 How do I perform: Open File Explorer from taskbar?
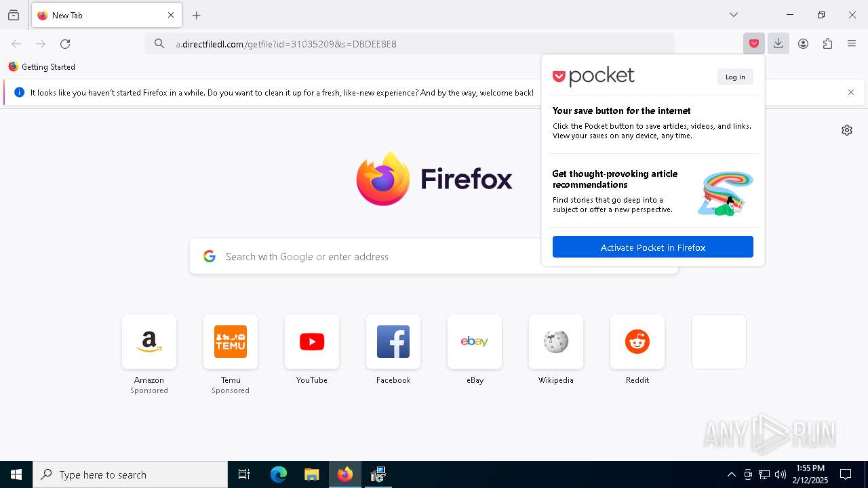pyautogui.click(x=311, y=474)
